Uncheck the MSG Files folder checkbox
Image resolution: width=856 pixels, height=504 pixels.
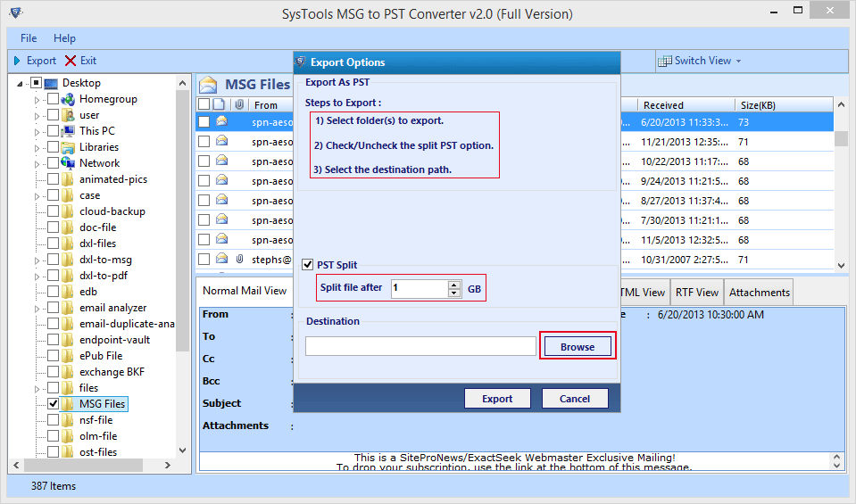pyautogui.click(x=53, y=404)
